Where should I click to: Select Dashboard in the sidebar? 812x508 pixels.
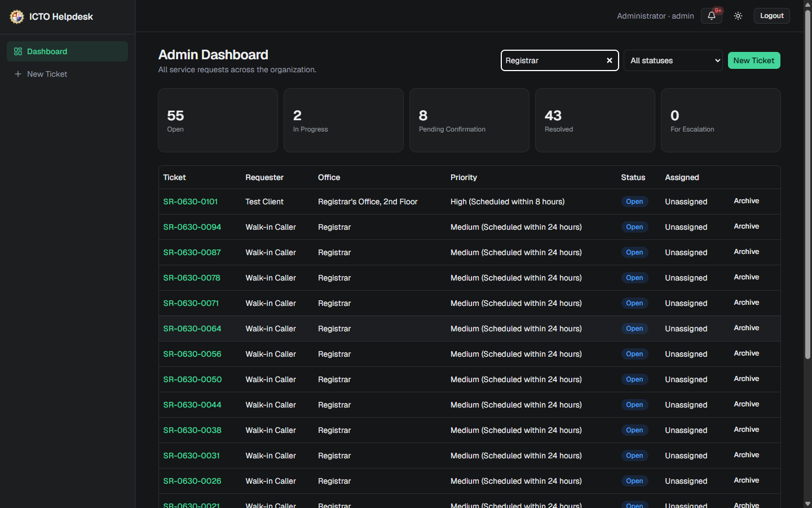(68, 51)
